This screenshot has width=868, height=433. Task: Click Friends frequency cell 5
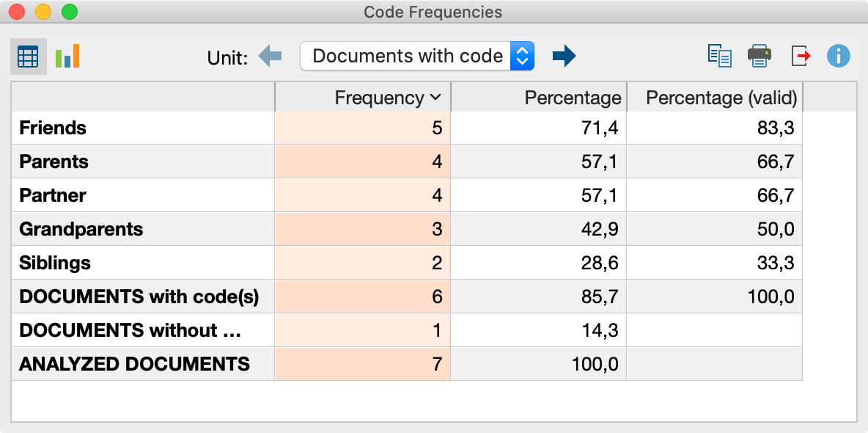(x=363, y=128)
